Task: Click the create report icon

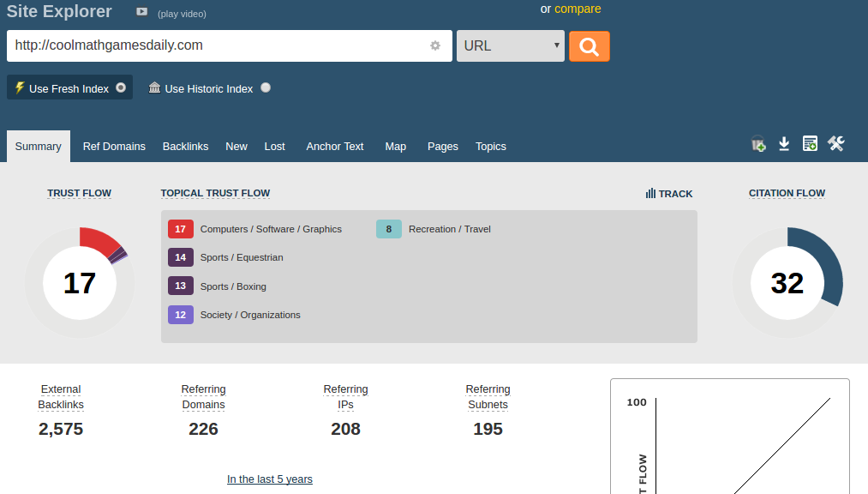Action: (810, 143)
